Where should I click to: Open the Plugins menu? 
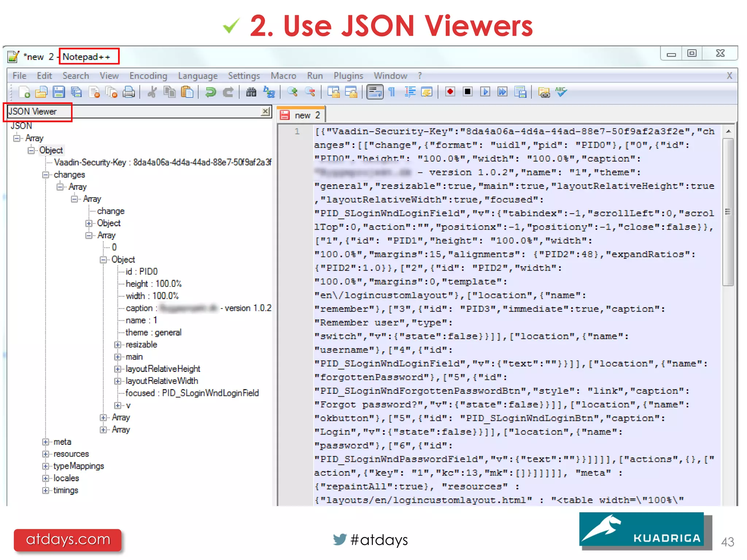348,76
